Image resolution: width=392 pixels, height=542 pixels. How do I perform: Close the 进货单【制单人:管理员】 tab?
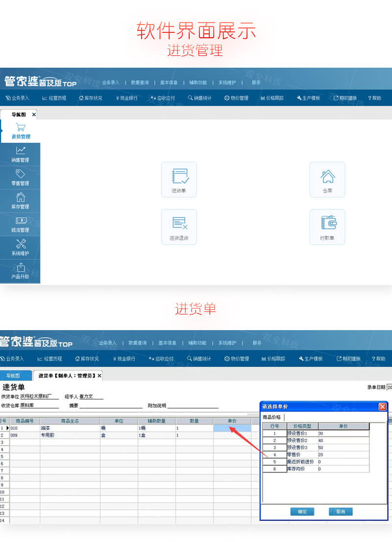[99, 375]
